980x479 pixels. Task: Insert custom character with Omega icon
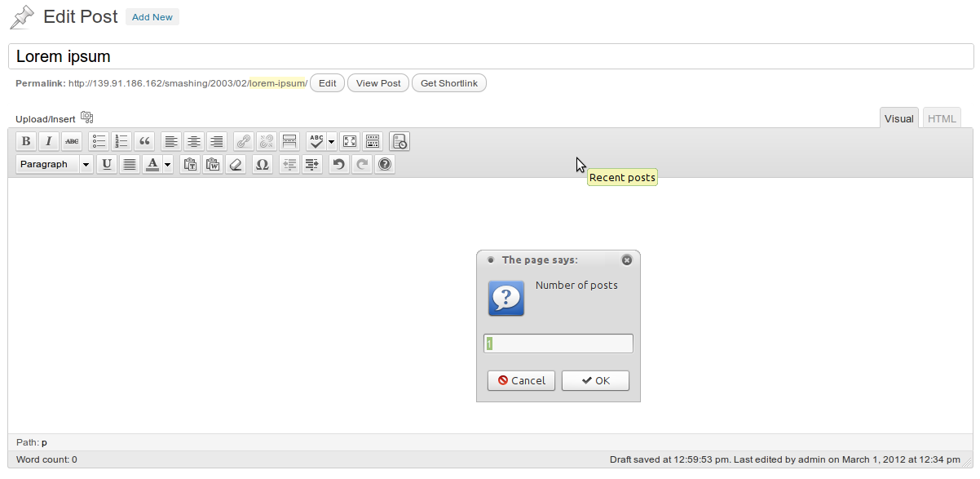[262, 164]
